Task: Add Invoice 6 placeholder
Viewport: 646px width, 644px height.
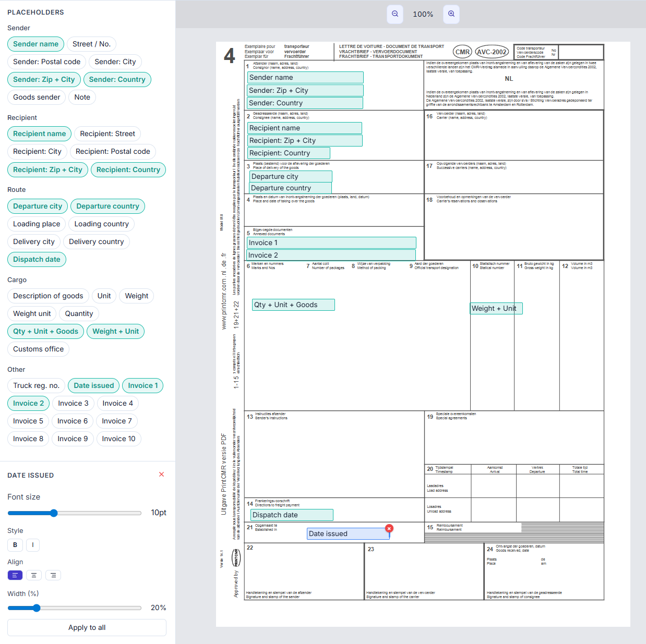Action: point(73,421)
